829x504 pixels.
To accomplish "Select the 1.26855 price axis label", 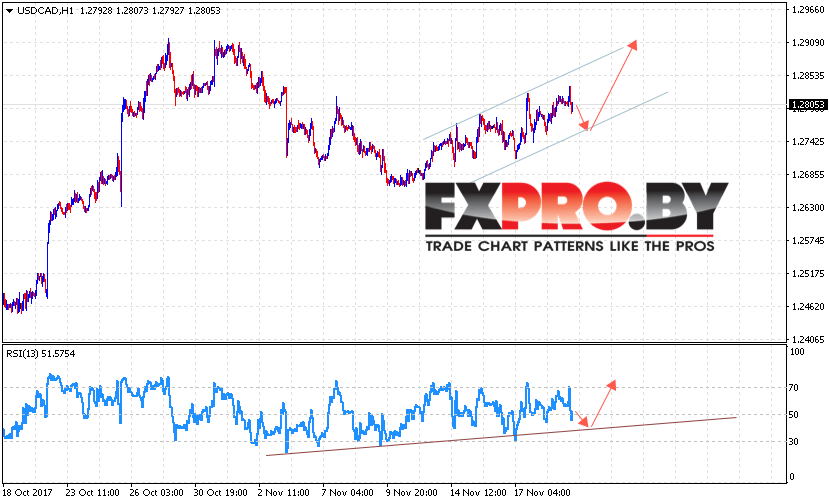I will tap(808, 175).
